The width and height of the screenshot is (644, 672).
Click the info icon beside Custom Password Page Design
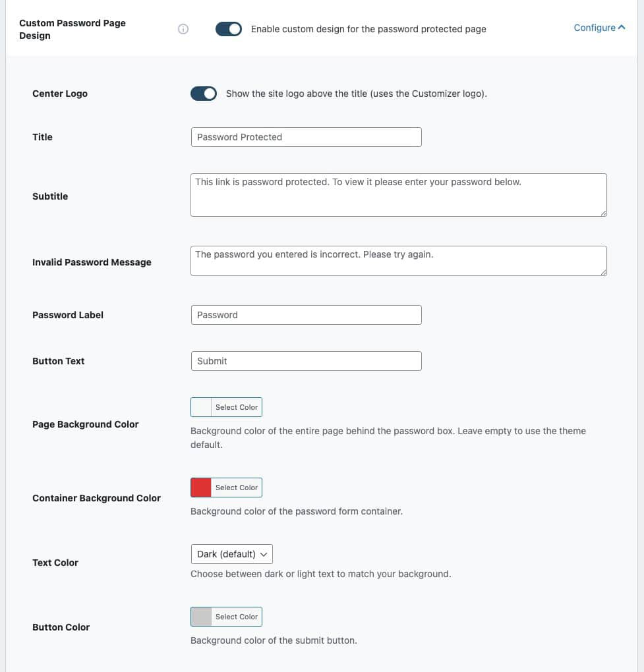183,29
